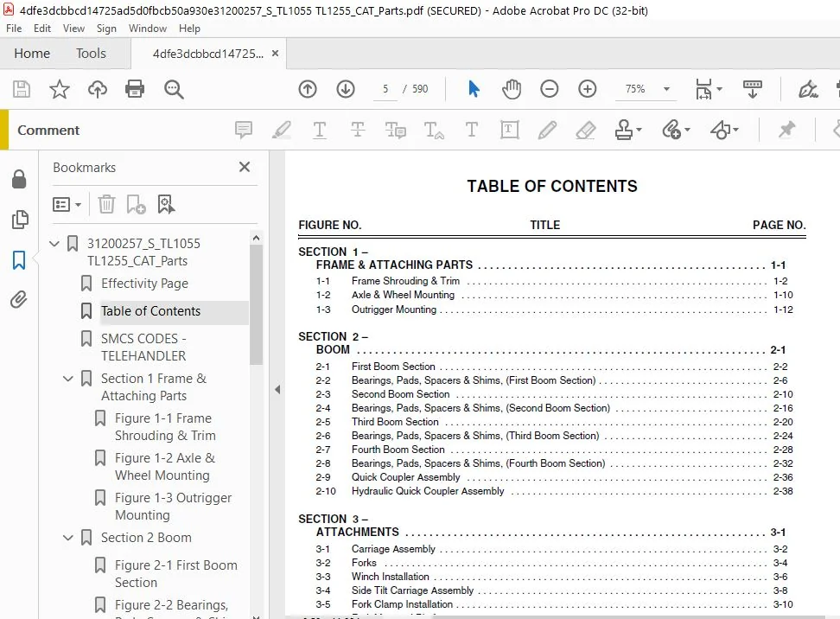
Task: Open the Fill & Sign pen tool
Action: pos(808,89)
